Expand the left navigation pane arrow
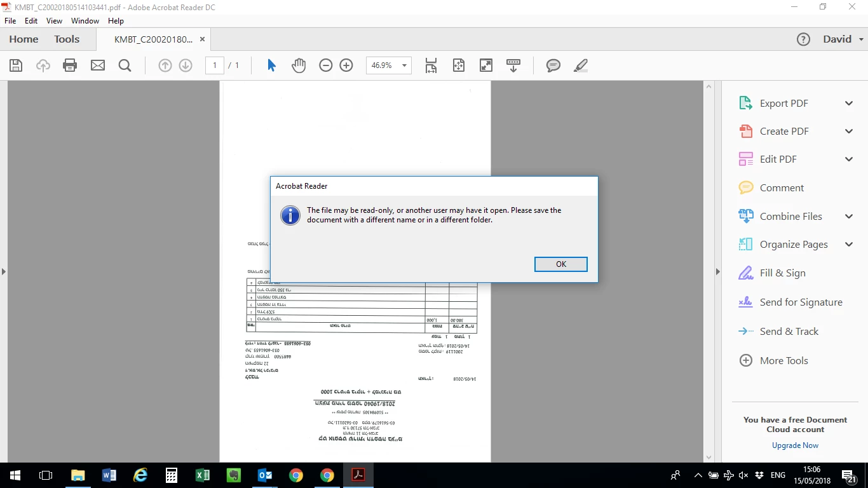The height and width of the screenshot is (488, 868). coord(3,272)
